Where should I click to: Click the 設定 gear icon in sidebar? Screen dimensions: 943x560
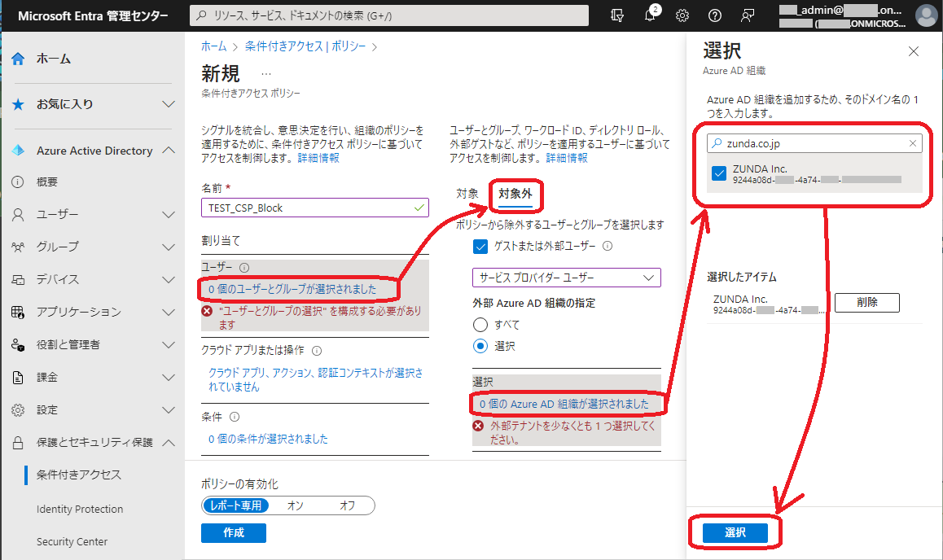tap(18, 409)
